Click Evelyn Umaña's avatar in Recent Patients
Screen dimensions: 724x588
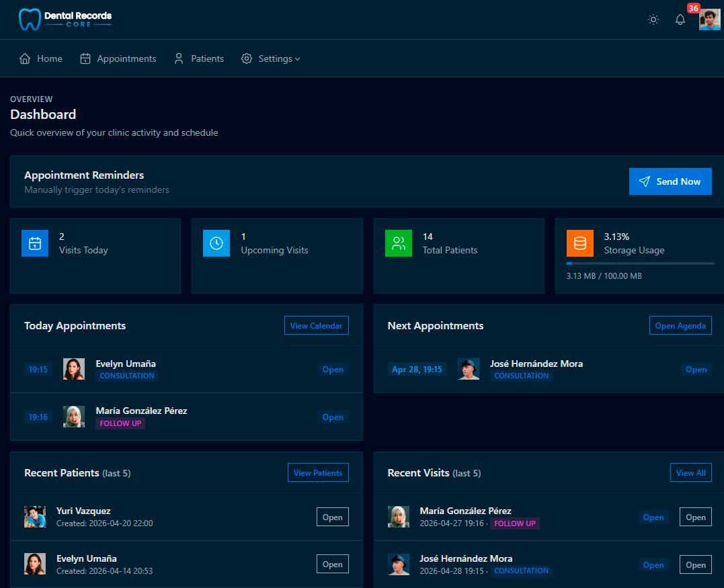[x=35, y=564]
